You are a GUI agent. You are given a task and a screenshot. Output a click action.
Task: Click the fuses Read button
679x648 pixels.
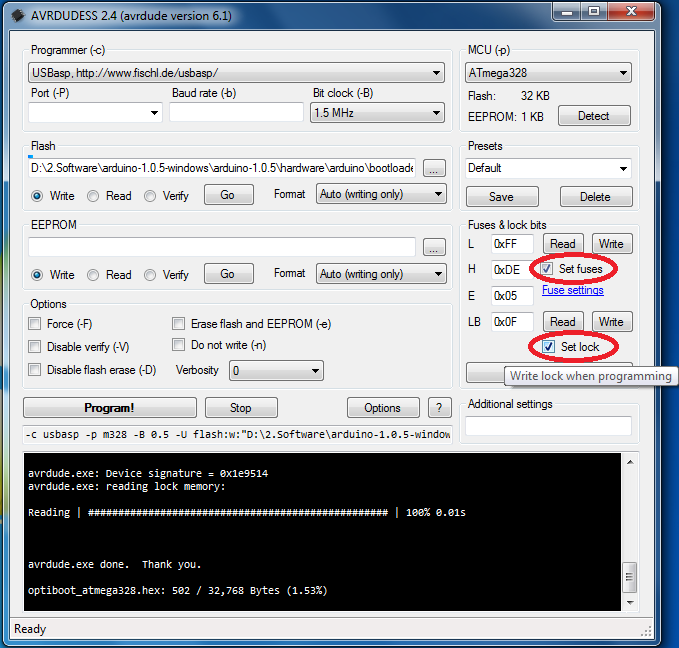pyautogui.click(x=563, y=244)
